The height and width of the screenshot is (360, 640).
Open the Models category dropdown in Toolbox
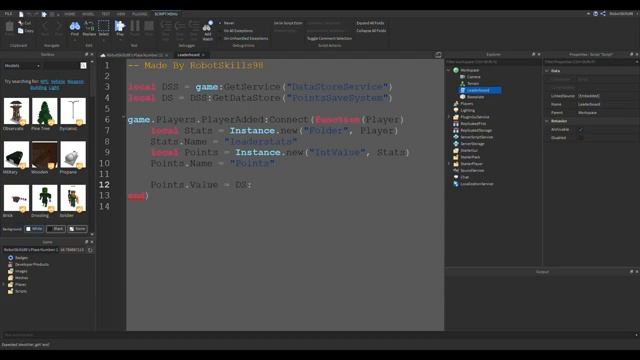click(22, 66)
